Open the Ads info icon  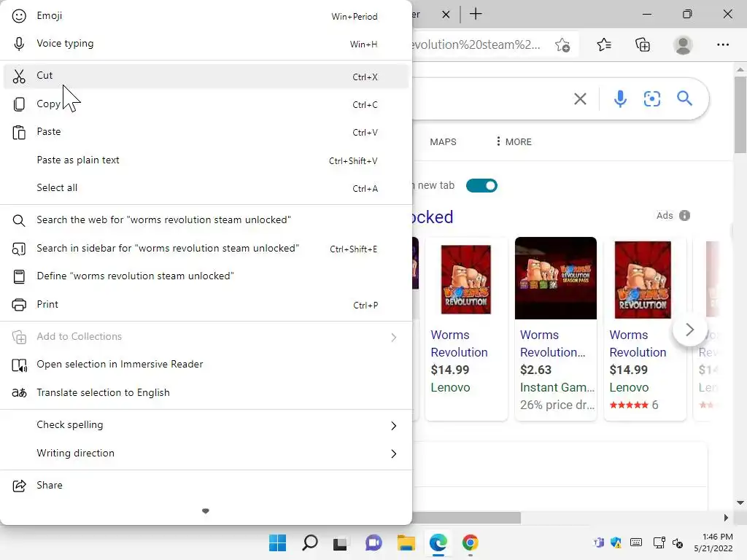[684, 216]
